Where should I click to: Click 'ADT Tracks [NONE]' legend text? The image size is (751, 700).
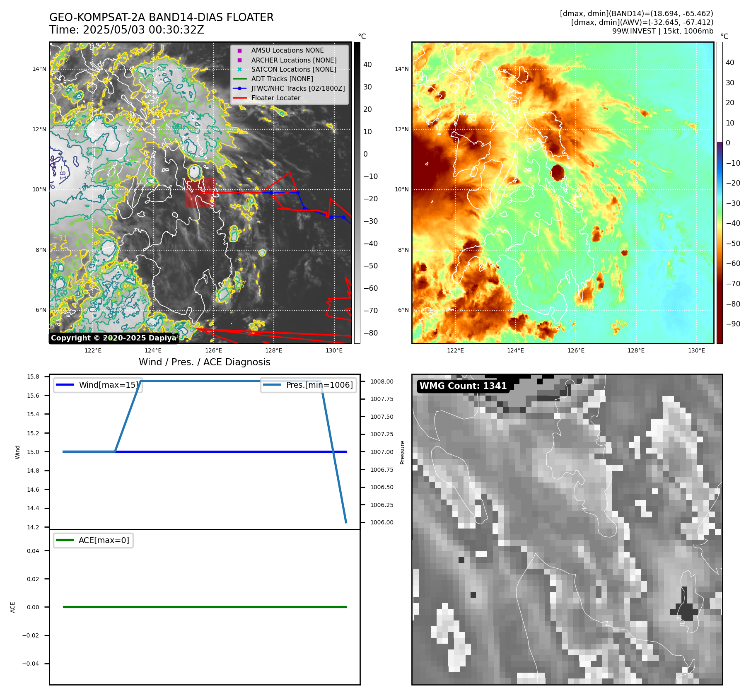282,79
